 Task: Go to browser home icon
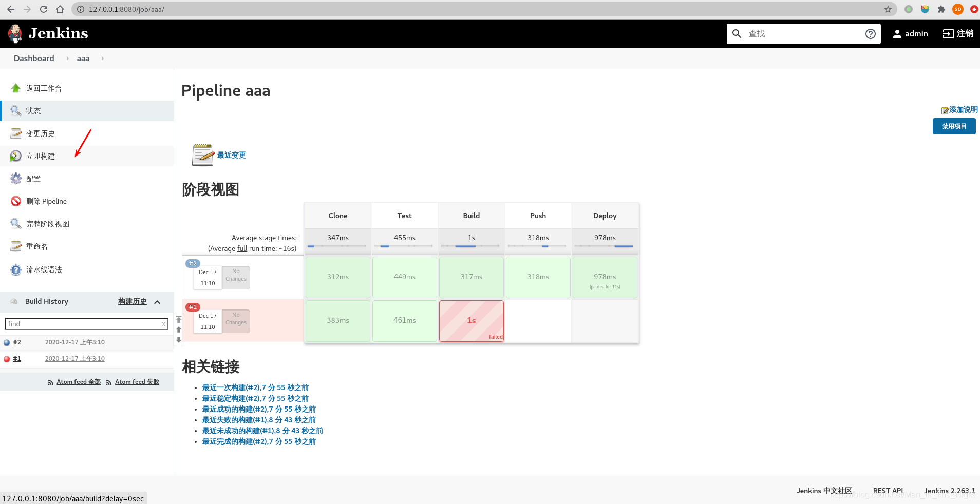[60, 9]
